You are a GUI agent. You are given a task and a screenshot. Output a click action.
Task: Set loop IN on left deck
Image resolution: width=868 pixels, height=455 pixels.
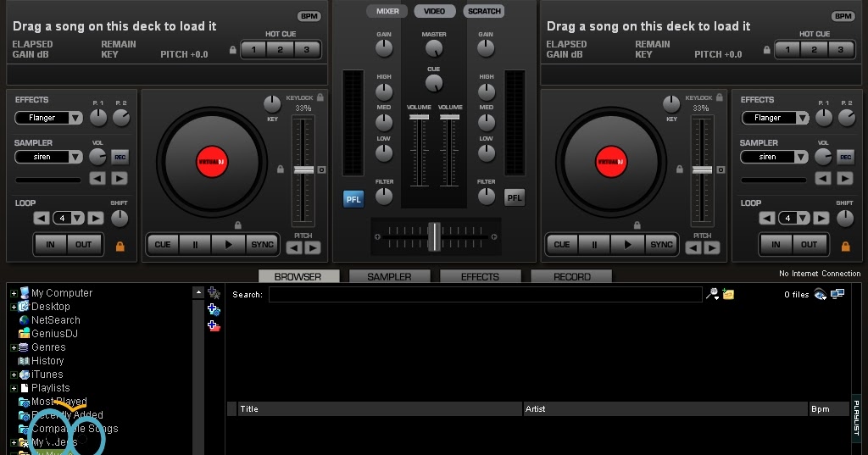point(50,244)
